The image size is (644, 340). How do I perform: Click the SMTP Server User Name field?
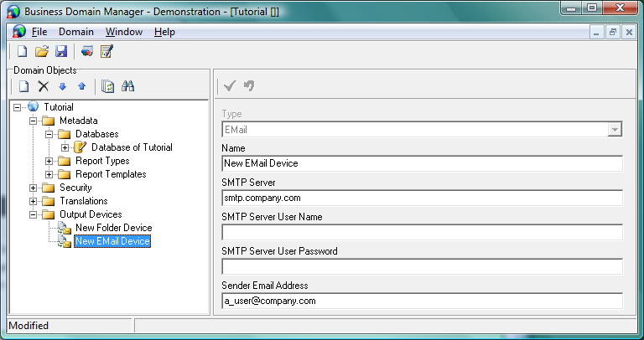422,232
